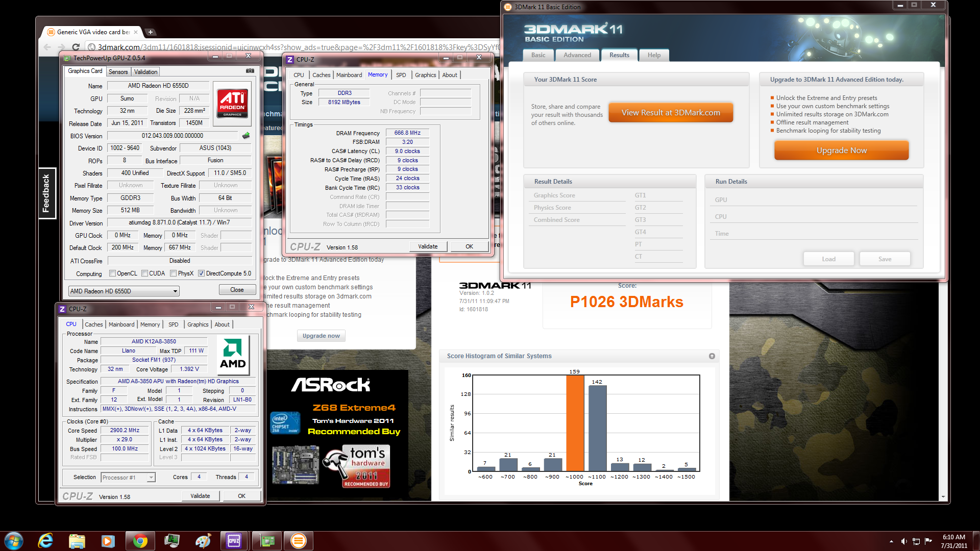Toggle PhysX checkbox in GPU-Z
The width and height of the screenshot is (980, 551).
tap(174, 273)
